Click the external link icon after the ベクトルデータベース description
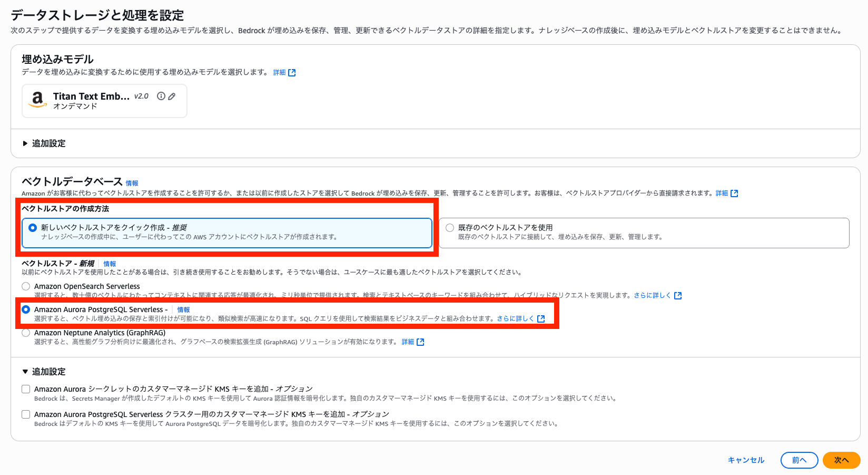This screenshot has width=868, height=475. click(x=734, y=193)
